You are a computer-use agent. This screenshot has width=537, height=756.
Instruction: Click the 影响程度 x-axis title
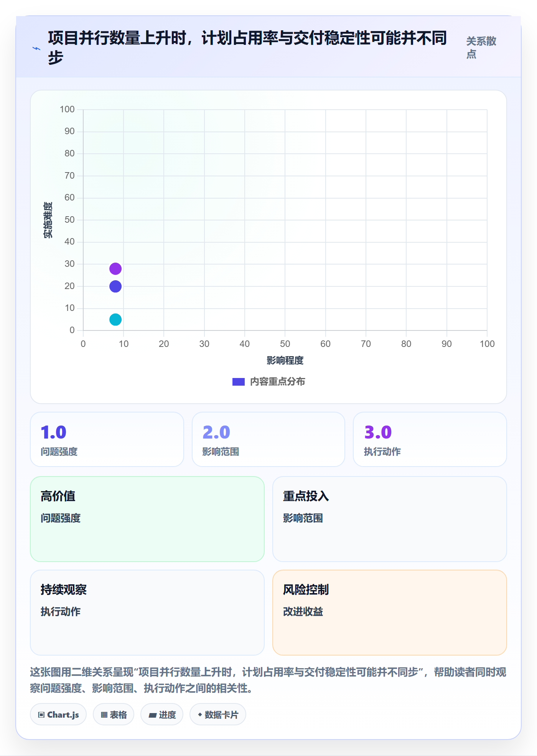click(x=285, y=360)
